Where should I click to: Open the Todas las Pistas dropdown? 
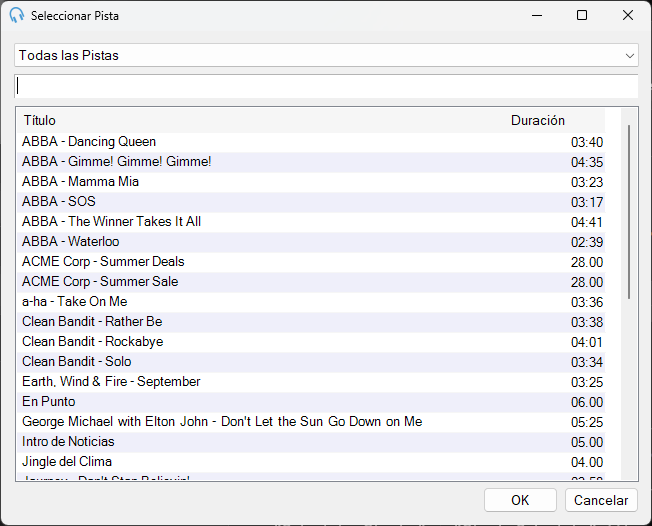click(x=326, y=55)
